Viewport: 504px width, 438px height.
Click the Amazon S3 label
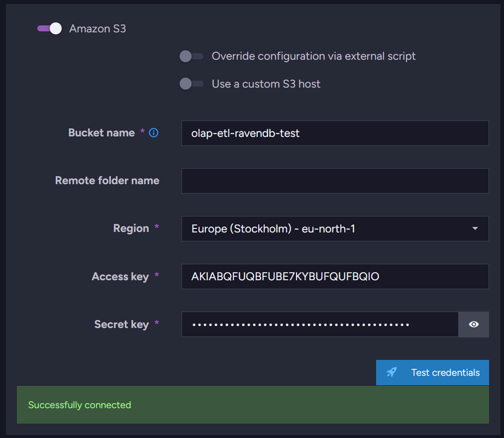click(98, 29)
